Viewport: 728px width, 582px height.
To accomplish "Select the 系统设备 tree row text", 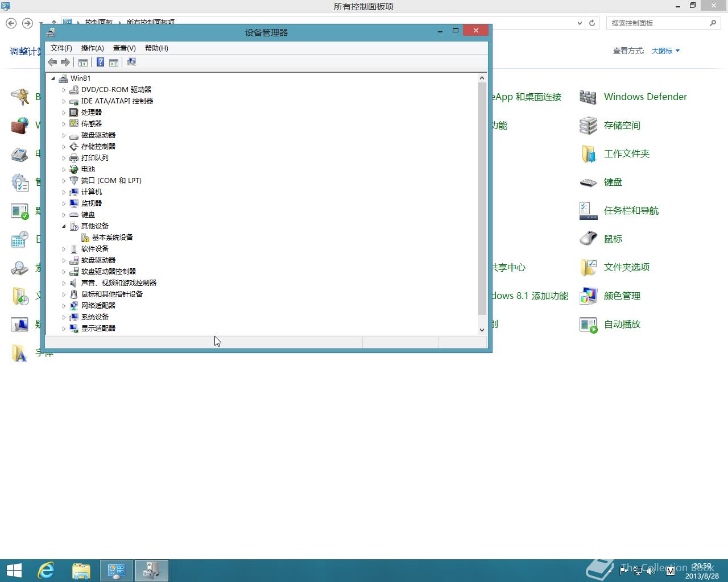I will click(95, 317).
